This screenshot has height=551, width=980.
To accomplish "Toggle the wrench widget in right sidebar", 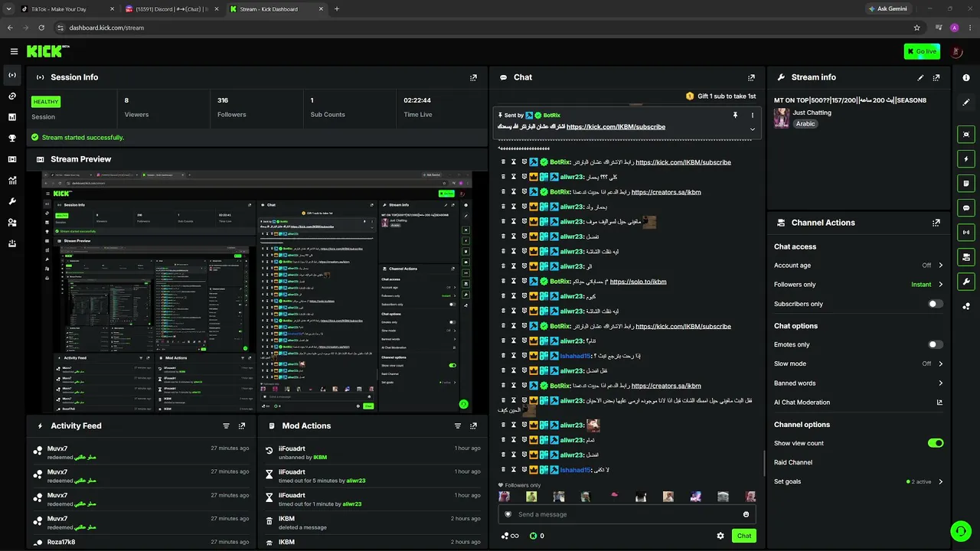I will pos(966,281).
